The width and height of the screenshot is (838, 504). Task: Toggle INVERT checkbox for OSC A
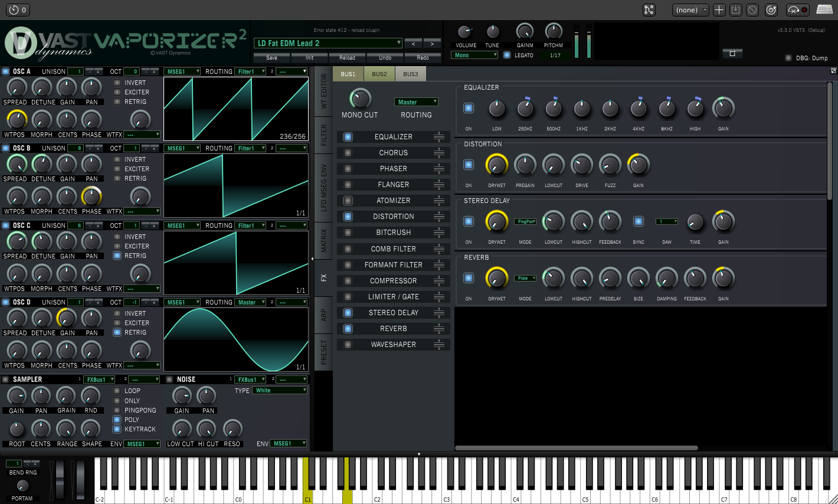(117, 83)
